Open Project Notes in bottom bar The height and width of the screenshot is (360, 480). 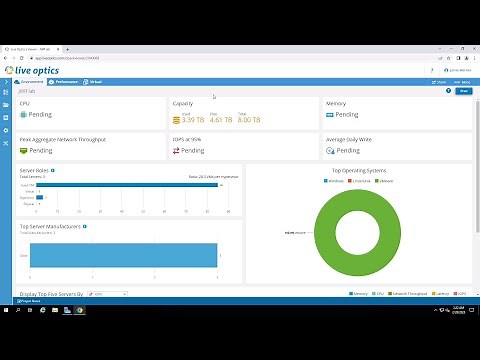29,301
